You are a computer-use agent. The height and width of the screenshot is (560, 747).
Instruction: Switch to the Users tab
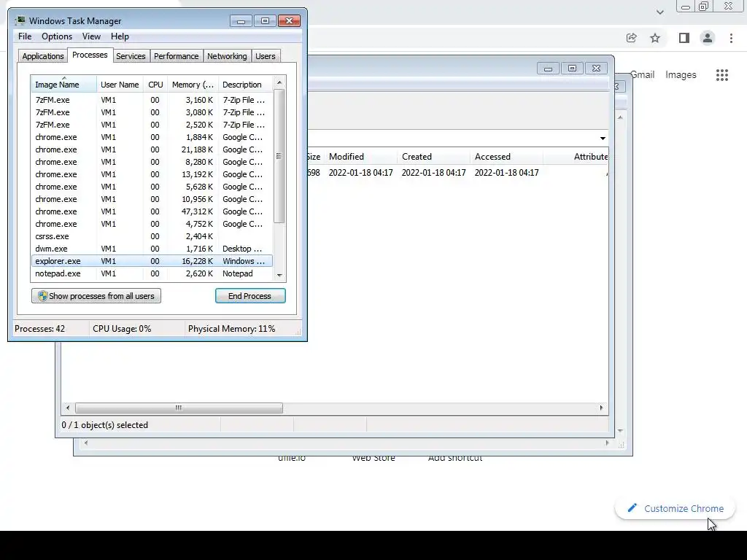click(265, 56)
